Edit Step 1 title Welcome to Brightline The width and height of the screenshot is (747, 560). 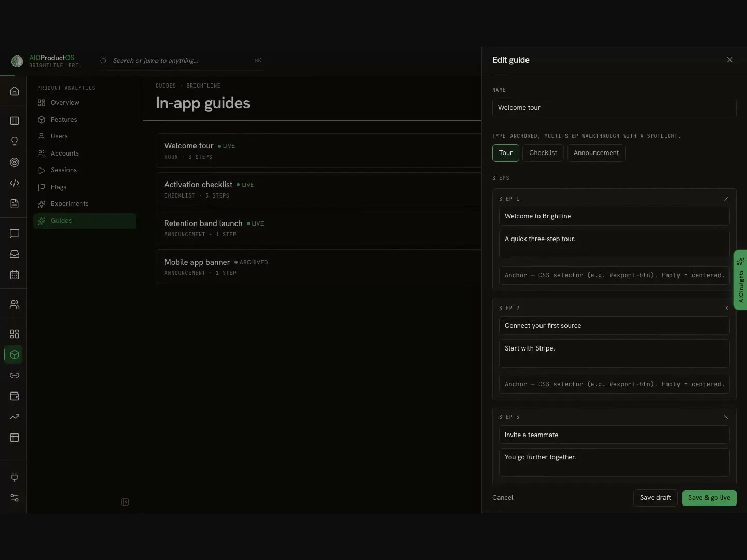tap(614, 216)
